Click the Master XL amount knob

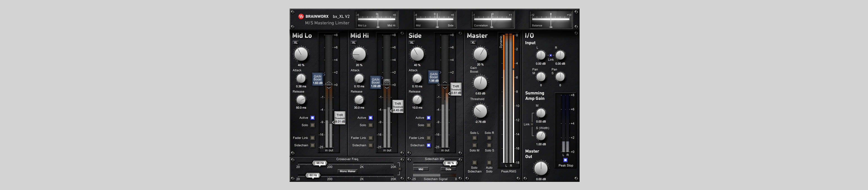480,54
